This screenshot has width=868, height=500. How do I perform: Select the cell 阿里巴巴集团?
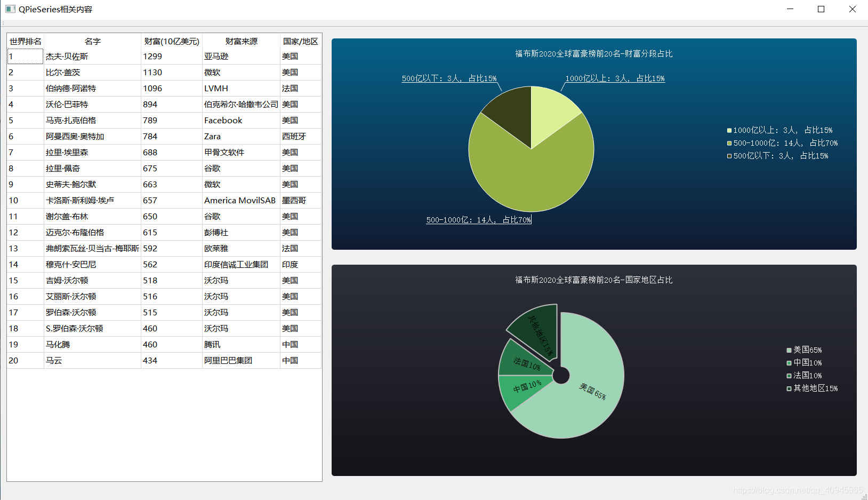[242, 361]
